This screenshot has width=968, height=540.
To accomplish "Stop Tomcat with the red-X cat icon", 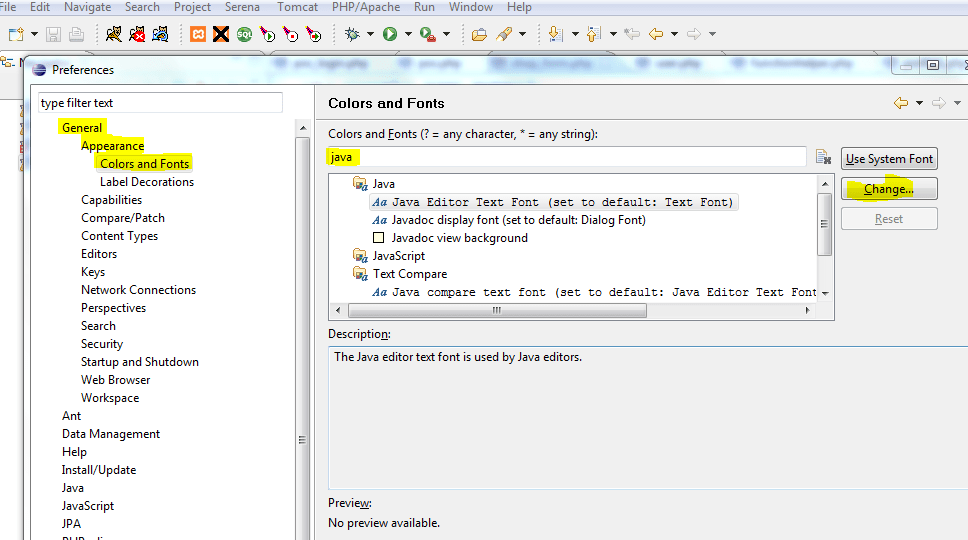I will (137, 34).
